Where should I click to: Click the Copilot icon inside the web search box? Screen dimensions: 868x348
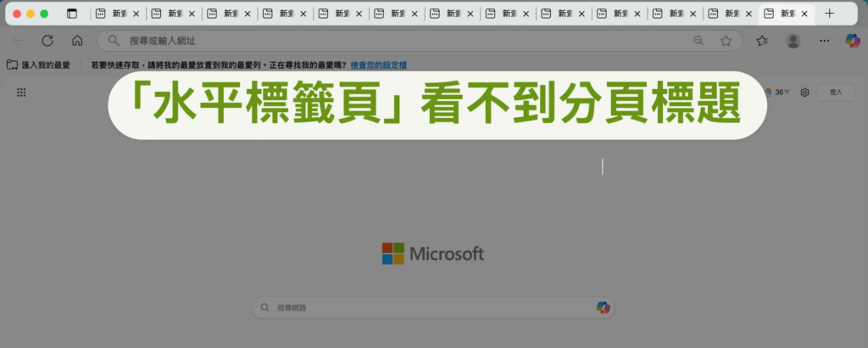tap(603, 307)
